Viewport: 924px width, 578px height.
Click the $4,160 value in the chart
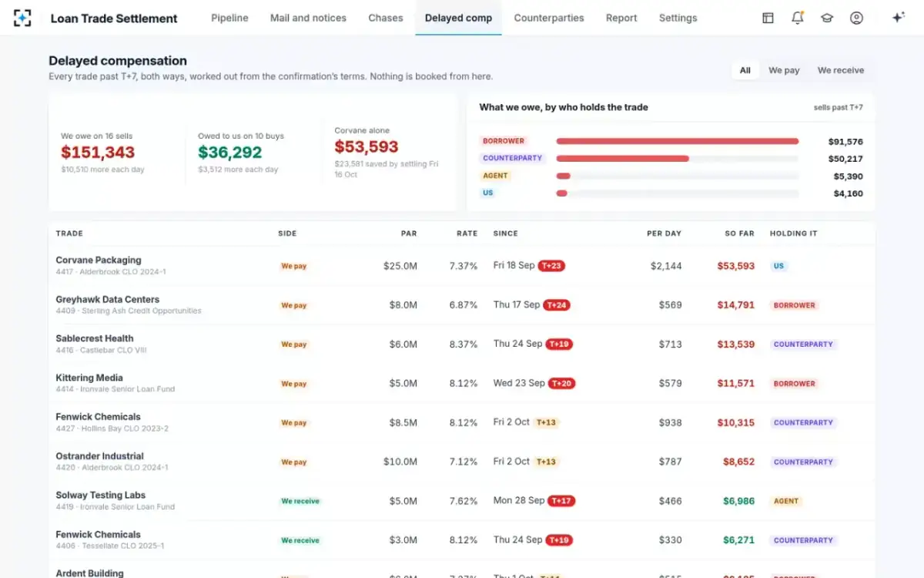point(849,193)
